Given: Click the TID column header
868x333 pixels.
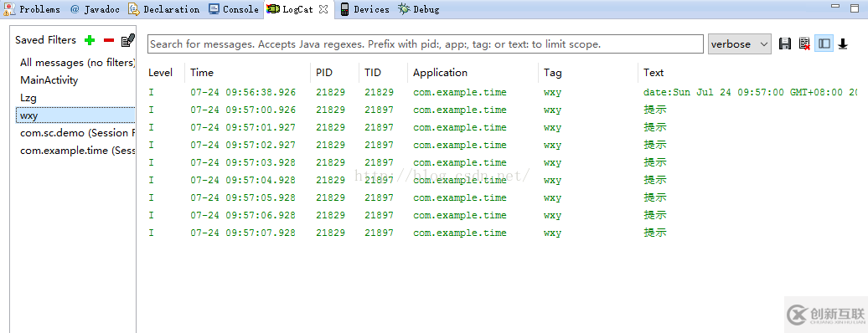Looking at the screenshot, I should click(x=373, y=73).
